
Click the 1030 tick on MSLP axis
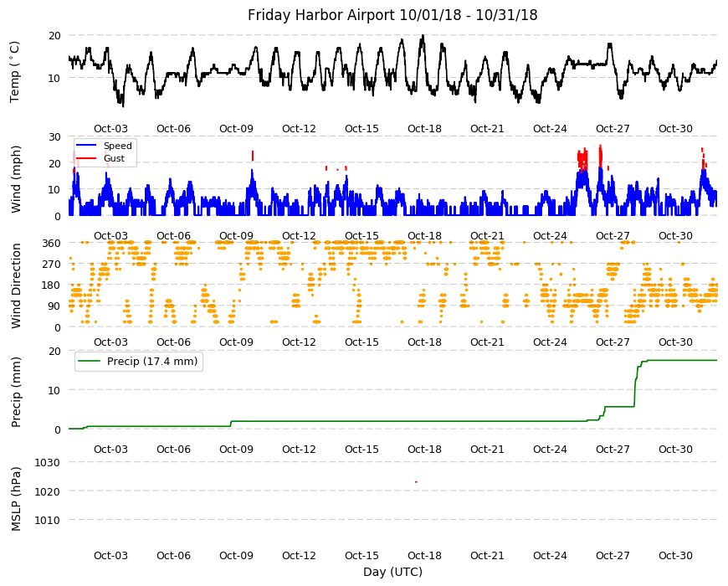[48, 462]
